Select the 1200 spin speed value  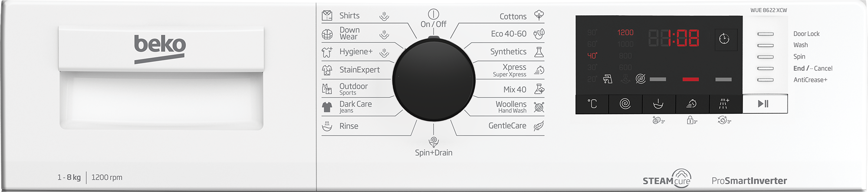pos(625,33)
